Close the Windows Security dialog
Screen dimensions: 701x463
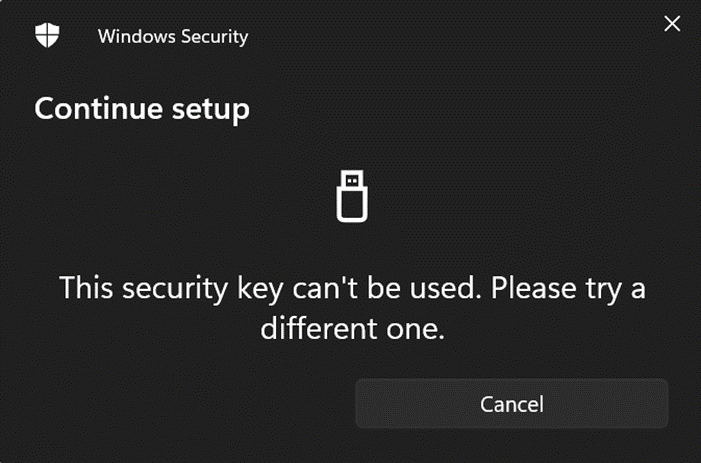672,23
